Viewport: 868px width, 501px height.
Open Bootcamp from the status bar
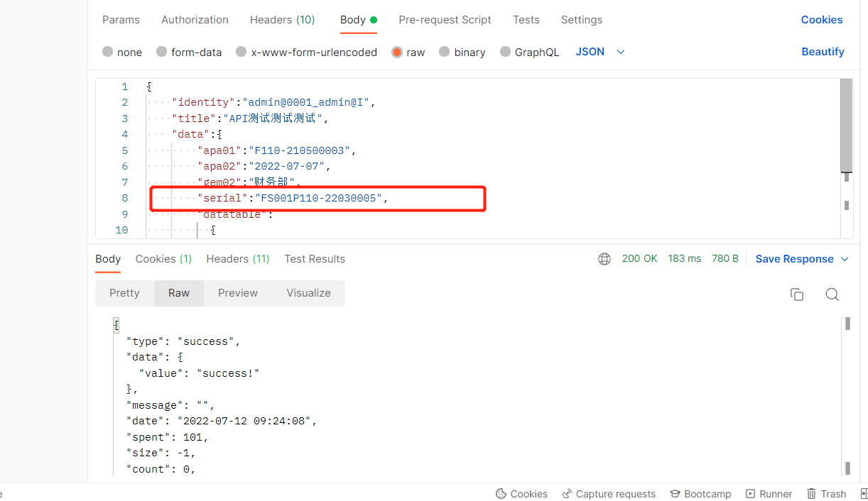[700, 494]
